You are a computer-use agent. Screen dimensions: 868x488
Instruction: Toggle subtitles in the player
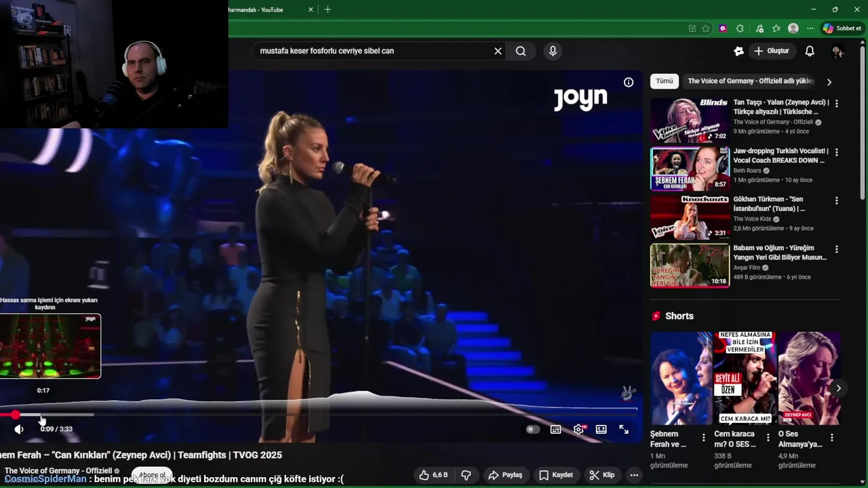(x=555, y=429)
